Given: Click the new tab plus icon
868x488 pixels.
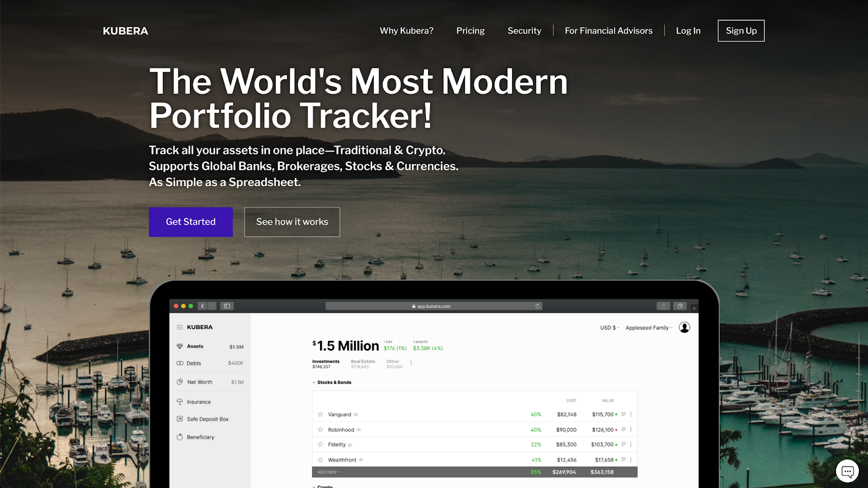Looking at the screenshot, I should [694, 308].
